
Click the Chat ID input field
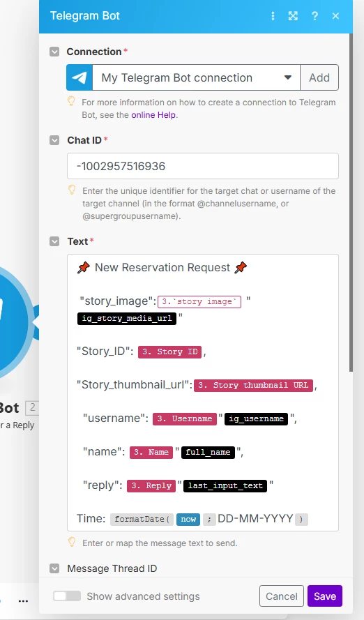click(x=203, y=166)
